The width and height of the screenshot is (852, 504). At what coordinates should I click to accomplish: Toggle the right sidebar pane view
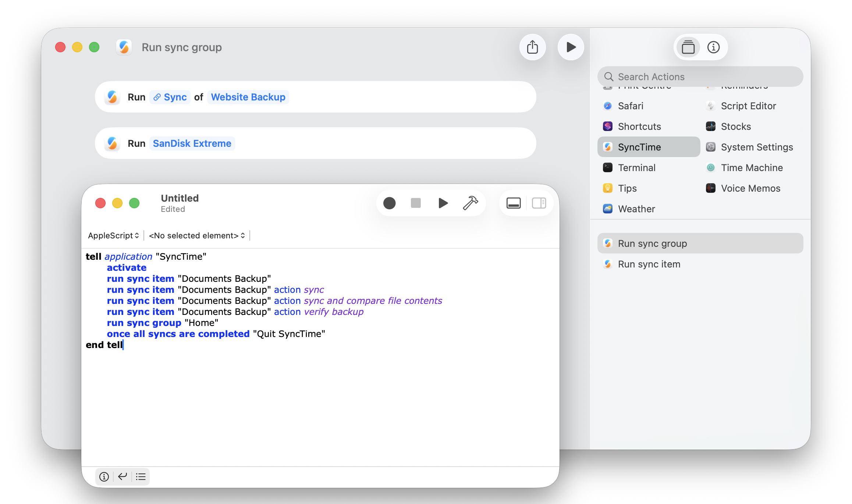(x=539, y=203)
